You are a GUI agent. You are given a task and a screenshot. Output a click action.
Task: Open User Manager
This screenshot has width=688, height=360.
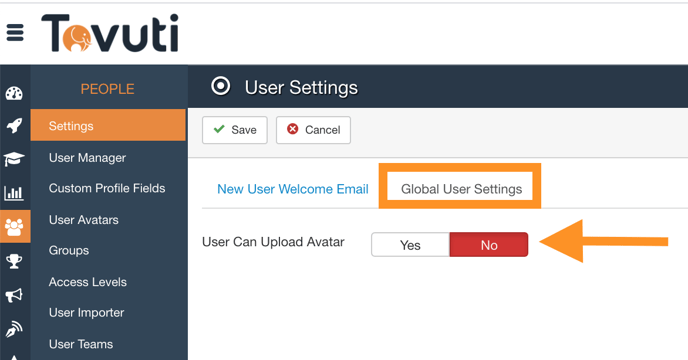coord(87,158)
